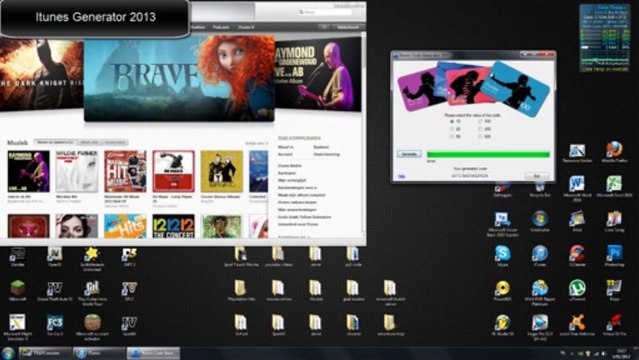
Task: Launch the iTunes desktop shortcut
Action: (540, 256)
